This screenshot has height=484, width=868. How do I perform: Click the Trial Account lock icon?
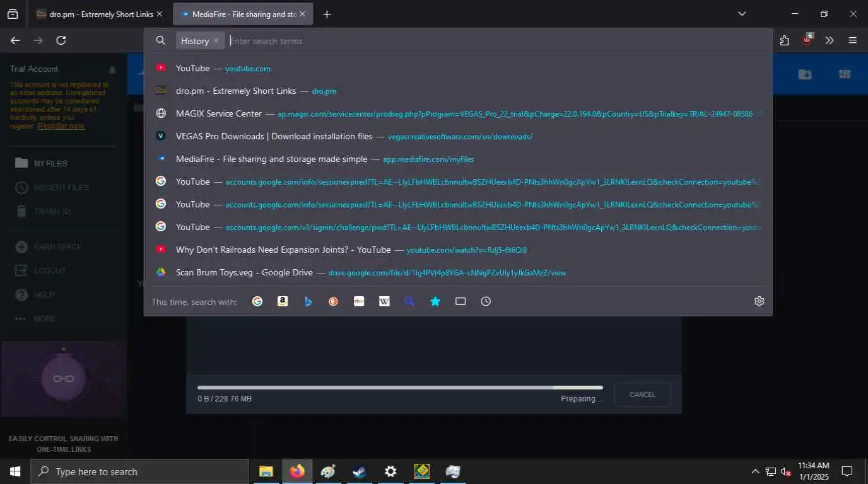click(x=112, y=69)
